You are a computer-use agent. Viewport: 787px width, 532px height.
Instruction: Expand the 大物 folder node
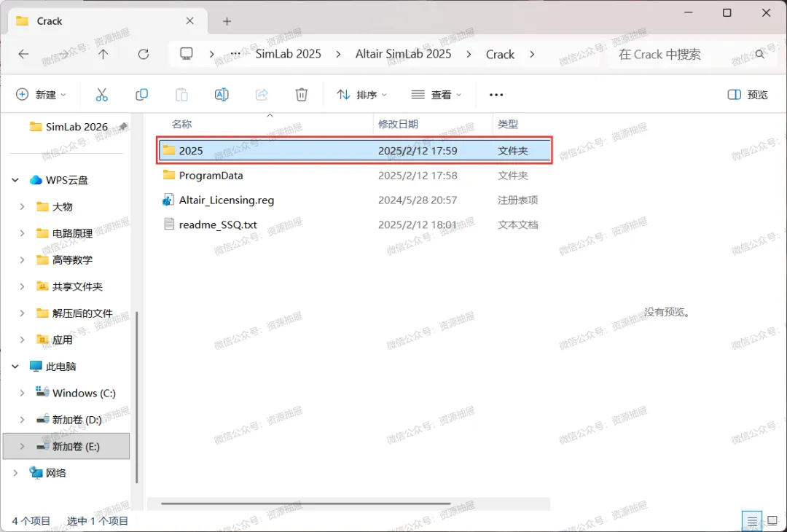tap(22, 206)
